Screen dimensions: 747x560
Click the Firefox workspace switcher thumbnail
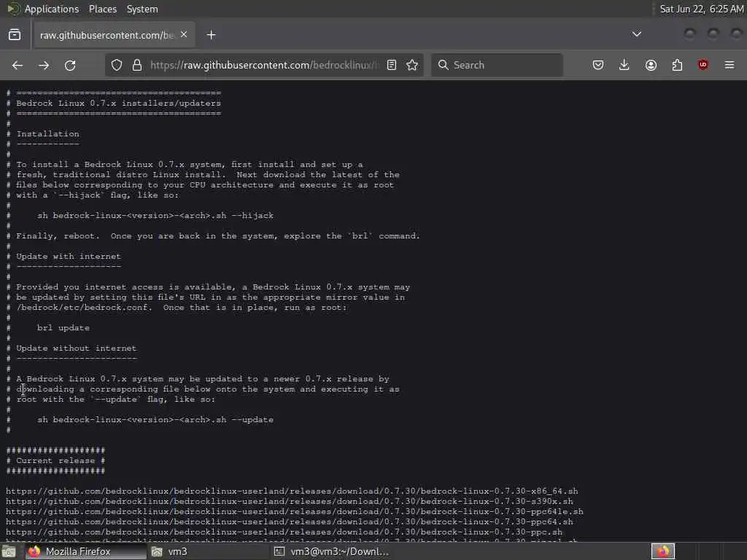(x=663, y=551)
